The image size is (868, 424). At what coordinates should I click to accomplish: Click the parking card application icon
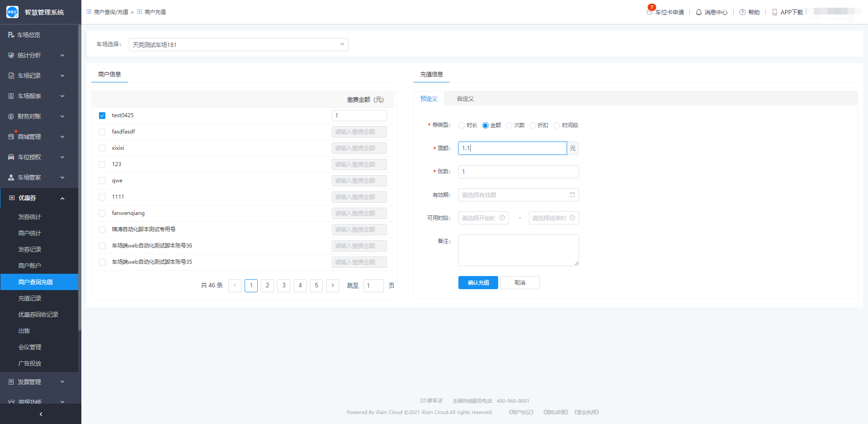(x=650, y=12)
